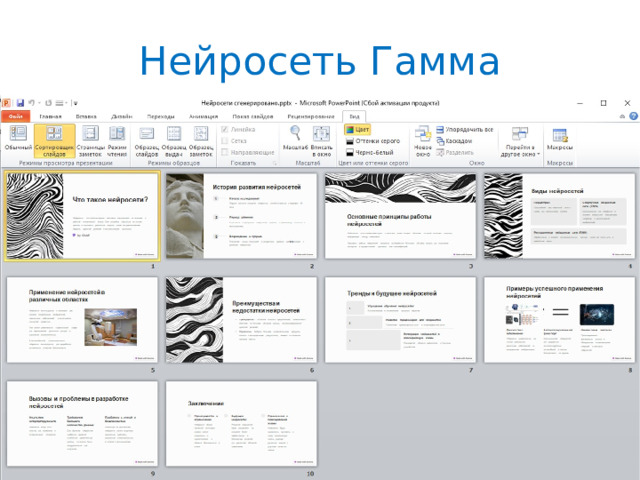Maximize the PowerPoint window

click(x=604, y=103)
